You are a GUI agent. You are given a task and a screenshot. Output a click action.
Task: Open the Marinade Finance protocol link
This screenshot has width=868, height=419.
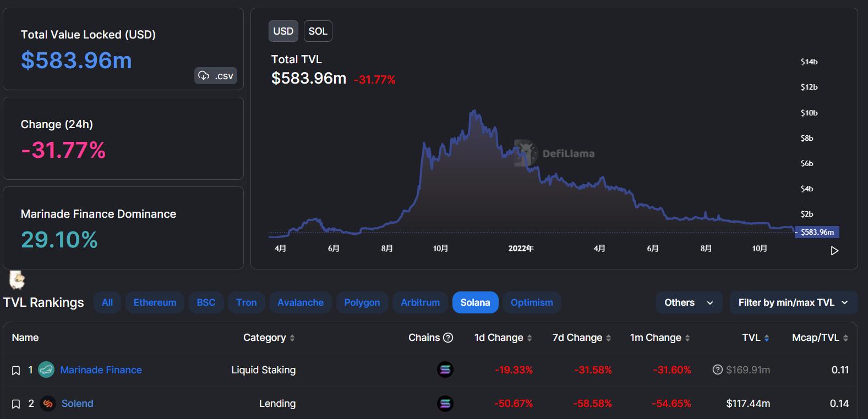point(101,370)
